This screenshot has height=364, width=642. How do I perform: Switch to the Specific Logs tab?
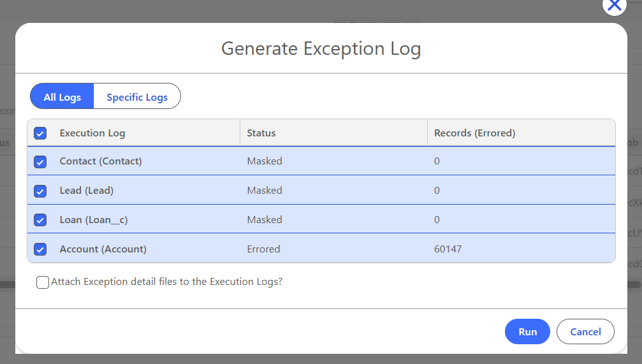point(137,97)
